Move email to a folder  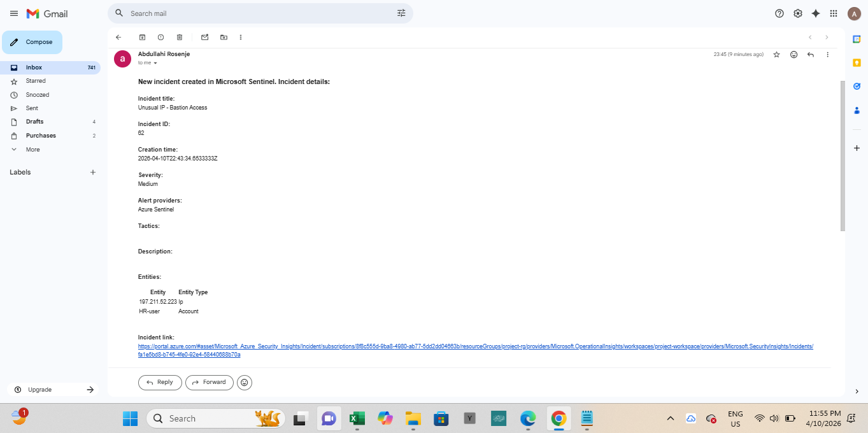coord(224,38)
